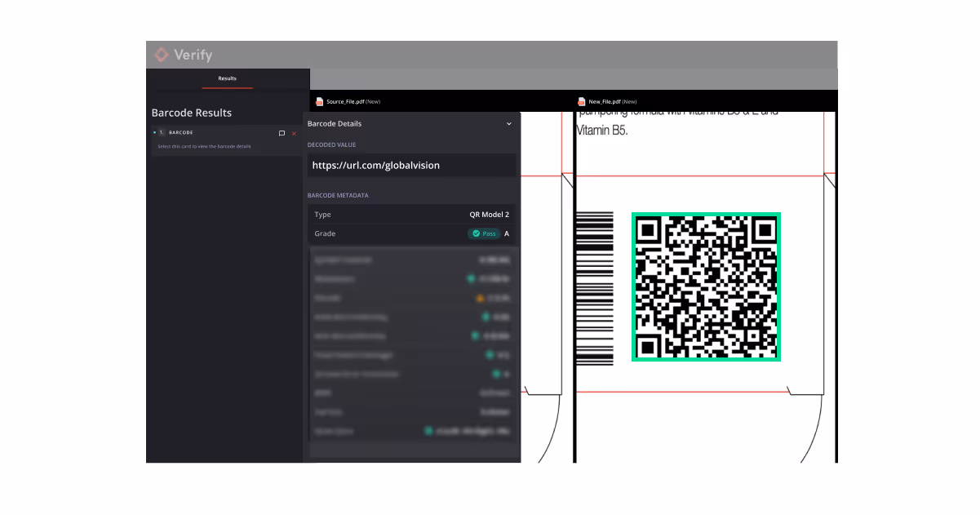Image resolution: width=980 pixels, height=515 pixels.
Task: Collapse the Barcode Details panel chevron
Action: pyautogui.click(x=509, y=124)
